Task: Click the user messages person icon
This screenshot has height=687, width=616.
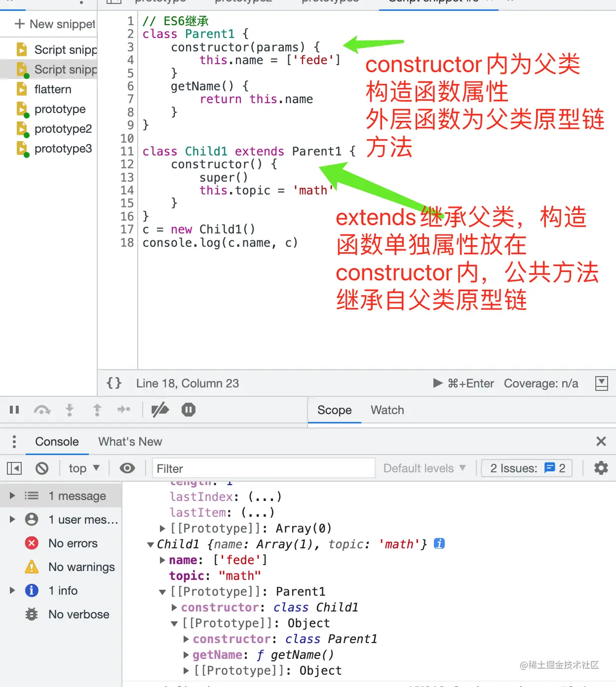Action: tap(32, 519)
